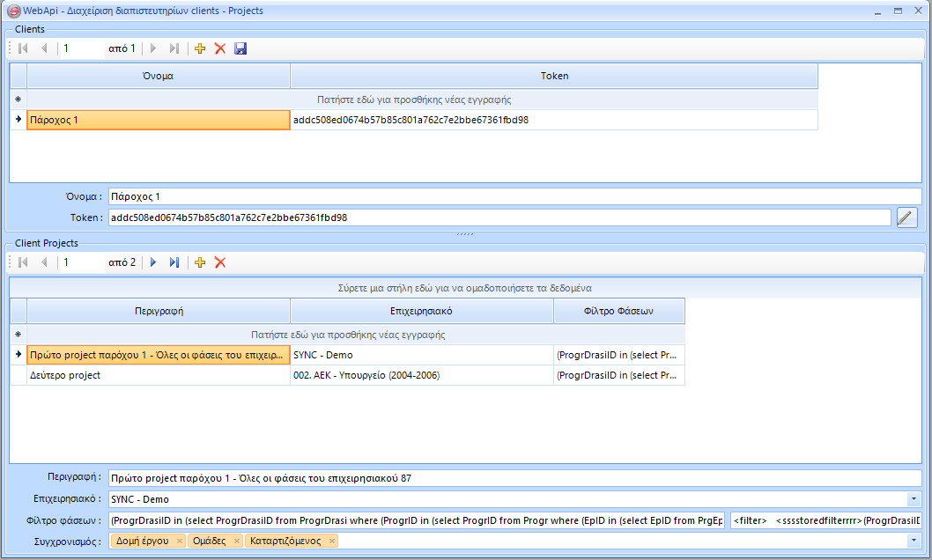This screenshot has width=932, height=560.
Task: Select the Δεύτερο project row
Action: pos(159,376)
